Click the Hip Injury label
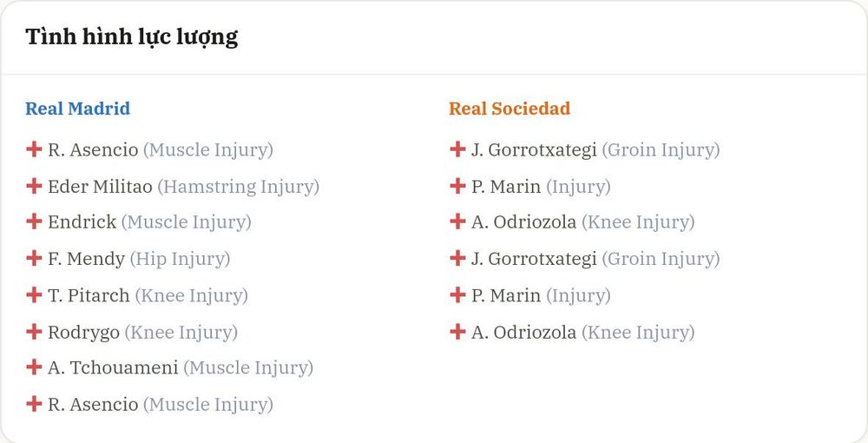Image resolution: width=868 pixels, height=443 pixels. [x=180, y=259]
